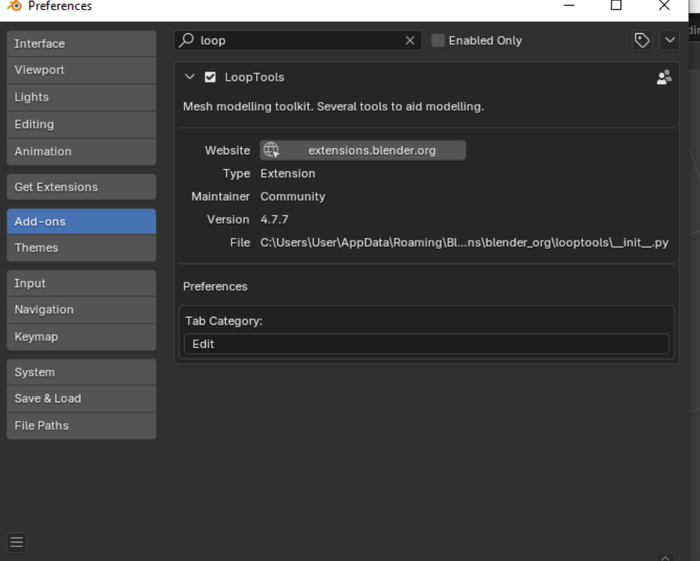Viewport: 700px width, 561px height.
Task: Clear the add-on search text
Action: (x=410, y=40)
